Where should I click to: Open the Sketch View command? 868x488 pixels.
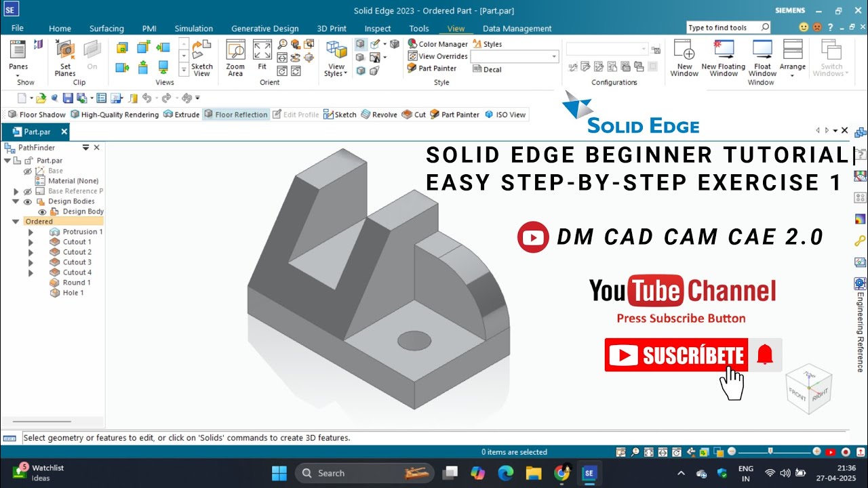201,58
